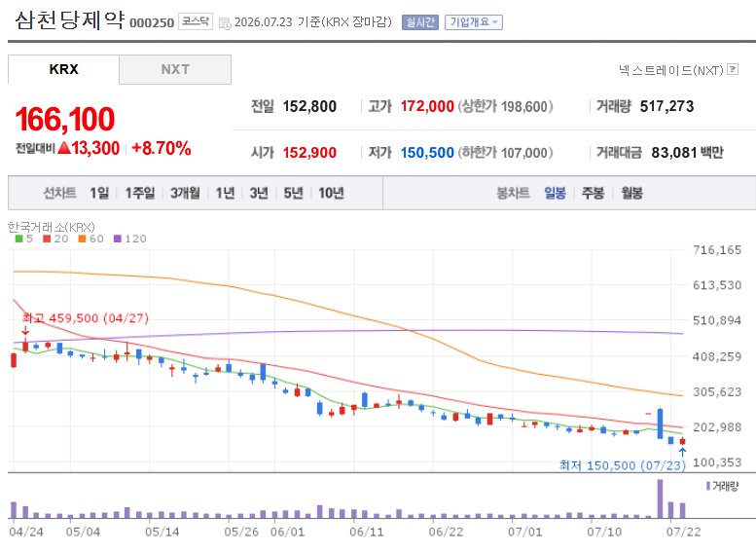Click the day low value 150,500 in the quote table
The height and width of the screenshot is (552, 756).
pyautogui.click(x=427, y=153)
